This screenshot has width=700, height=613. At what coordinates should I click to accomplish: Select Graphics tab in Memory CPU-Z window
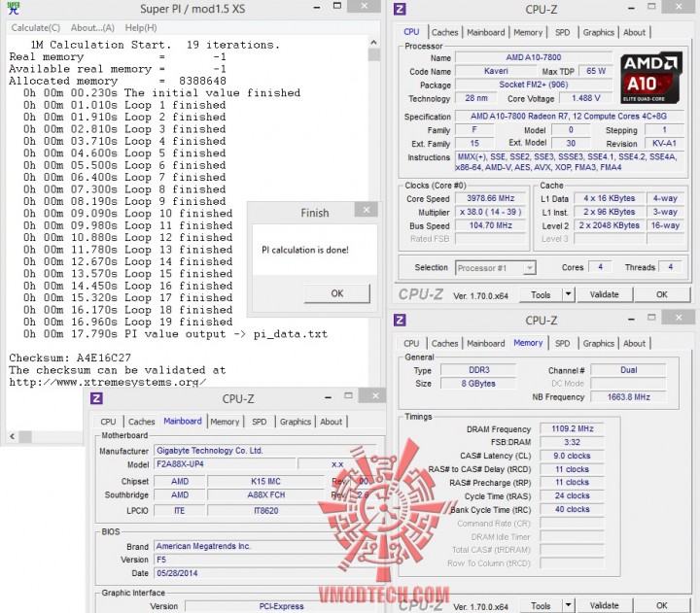[x=598, y=343]
